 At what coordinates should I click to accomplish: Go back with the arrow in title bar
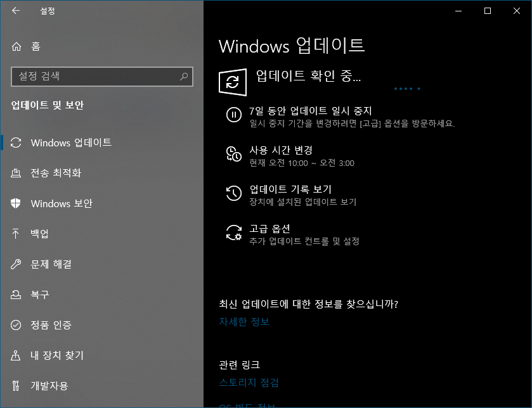coord(16,11)
